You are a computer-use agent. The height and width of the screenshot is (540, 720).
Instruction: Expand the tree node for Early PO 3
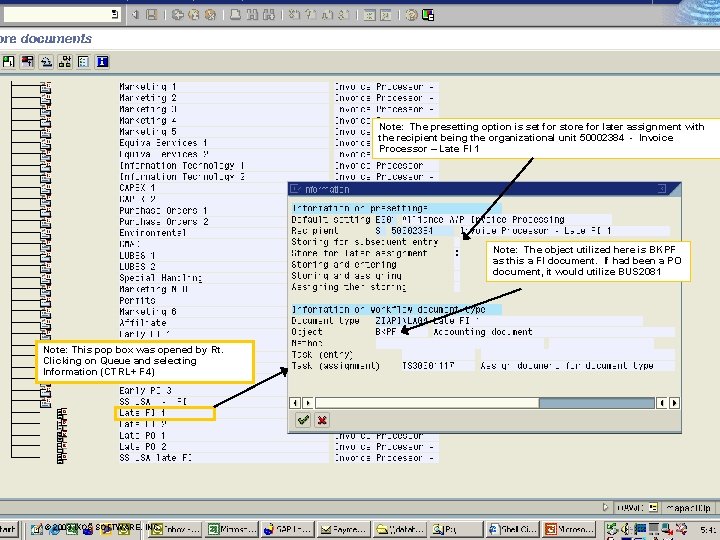(x=45, y=390)
